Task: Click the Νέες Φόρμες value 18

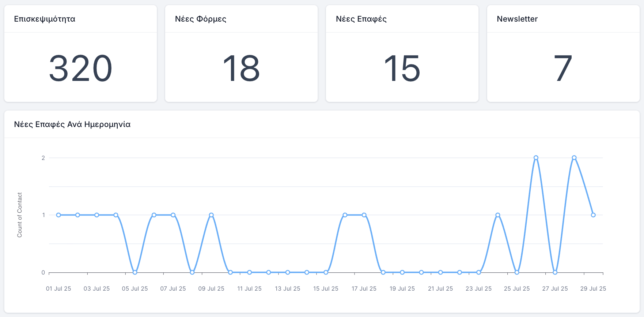Action: [x=241, y=68]
